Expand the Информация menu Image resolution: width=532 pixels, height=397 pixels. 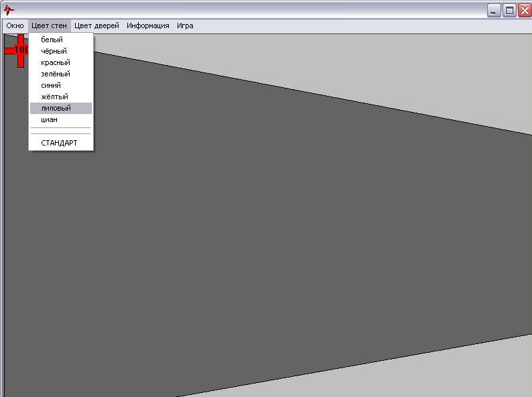(x=147, y=25)
